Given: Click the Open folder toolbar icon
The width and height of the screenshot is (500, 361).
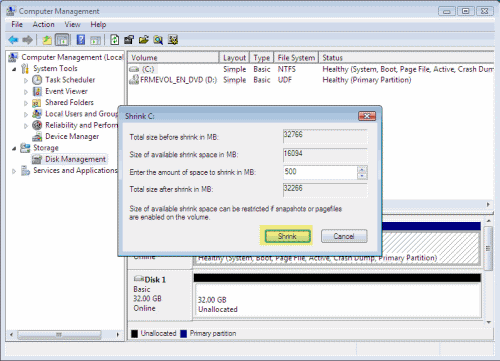Looking at the screenshot, I should point(143,40).
